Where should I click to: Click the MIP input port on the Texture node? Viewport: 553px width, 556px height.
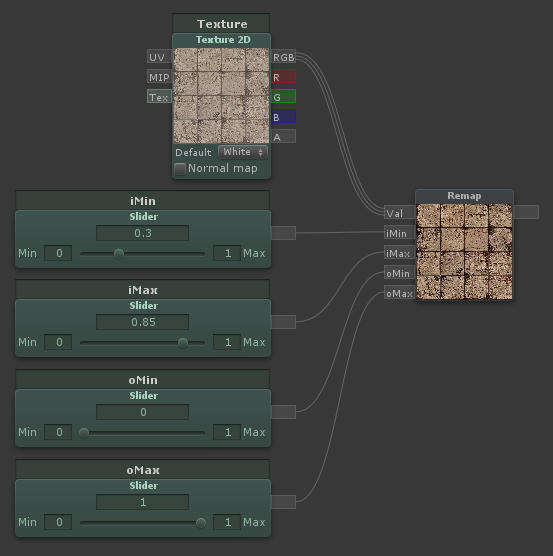160,77
